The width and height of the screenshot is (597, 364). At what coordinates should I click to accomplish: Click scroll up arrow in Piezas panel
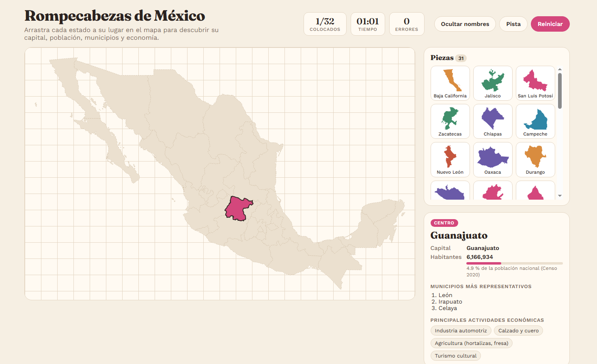(560, 69)
